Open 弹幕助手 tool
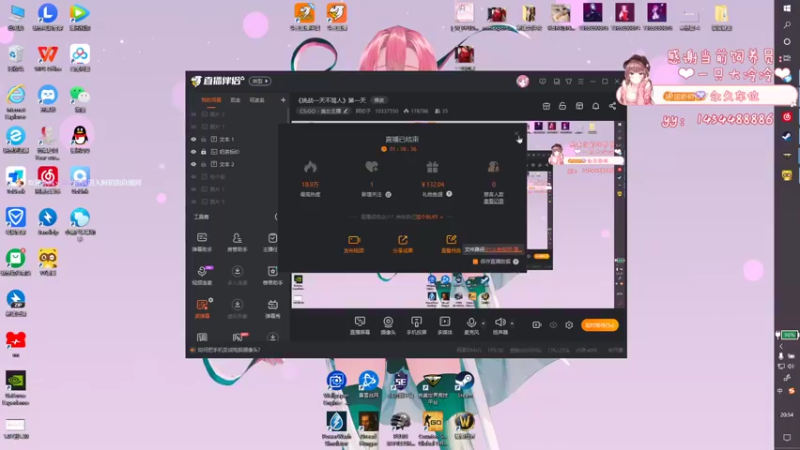The height and width of the screenshot is (450, 800). pyautogui.click(x=202, y=242)
